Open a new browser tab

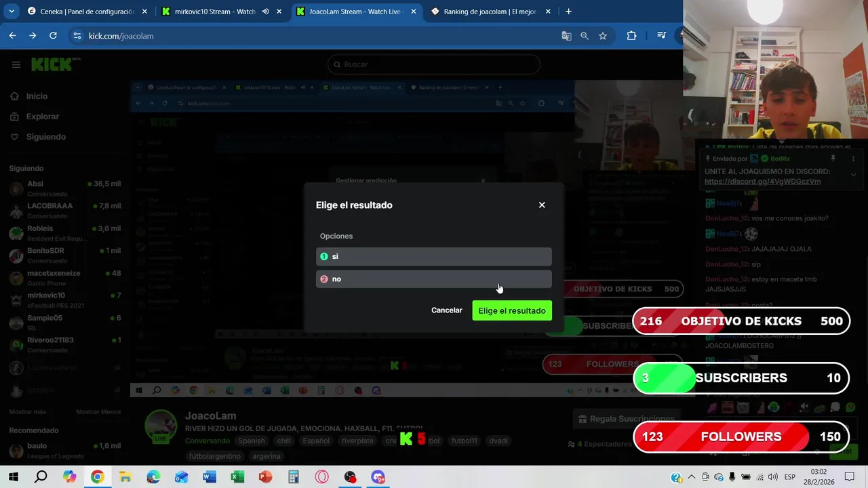(568, 12)
